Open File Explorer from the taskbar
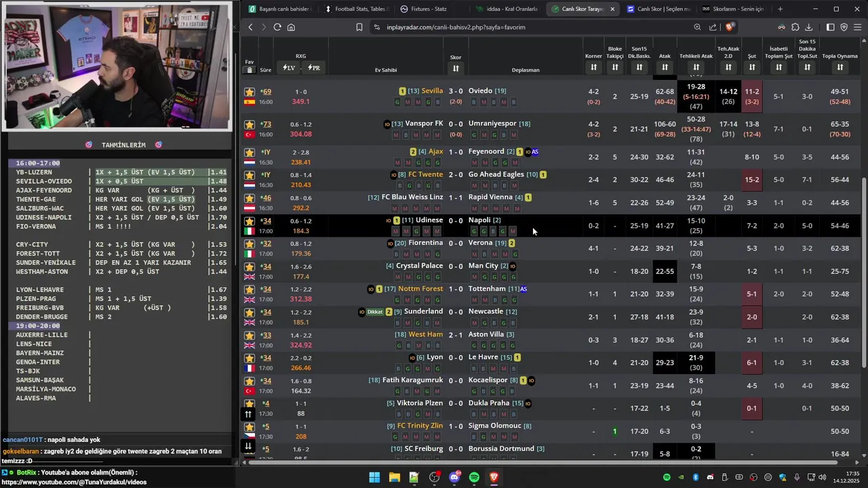 coord(394,477)
